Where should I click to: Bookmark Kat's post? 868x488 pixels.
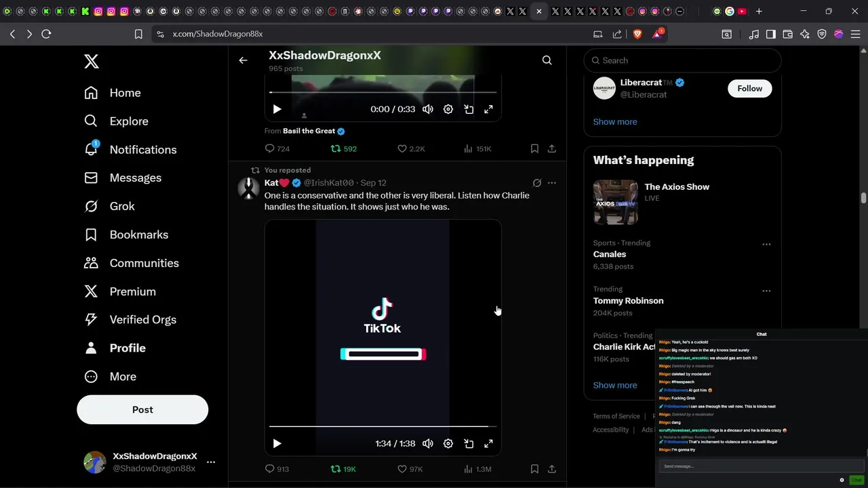coord(534,469)
